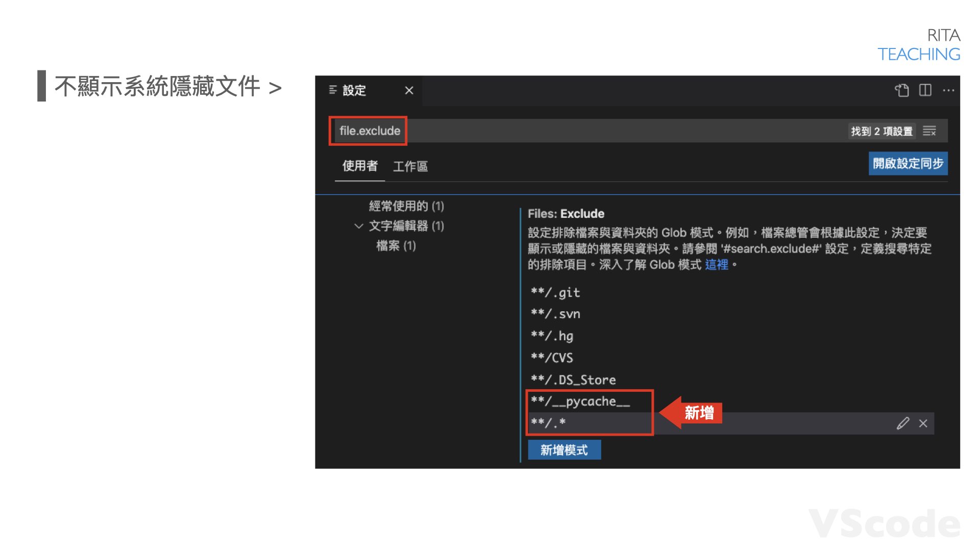This screenshot has width=980, height=551.
Task: Click the settings tab list icon beside 設定
Action: [x=332, y=90]
